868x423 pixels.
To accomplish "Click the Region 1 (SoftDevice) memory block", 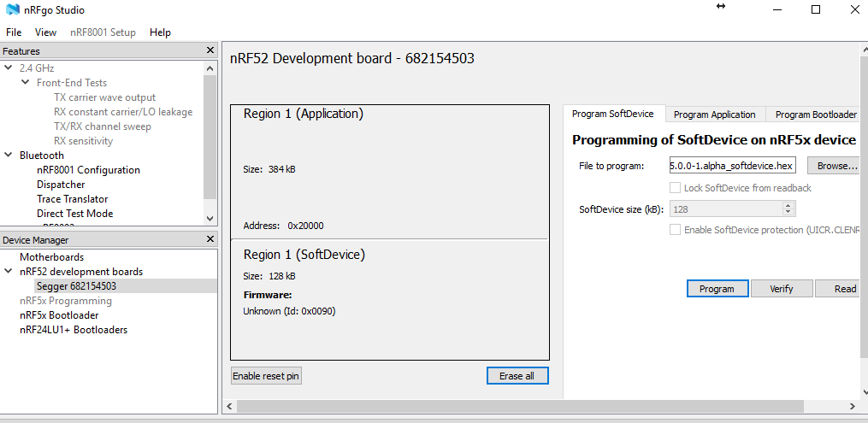I will click(x=390, y=300).
